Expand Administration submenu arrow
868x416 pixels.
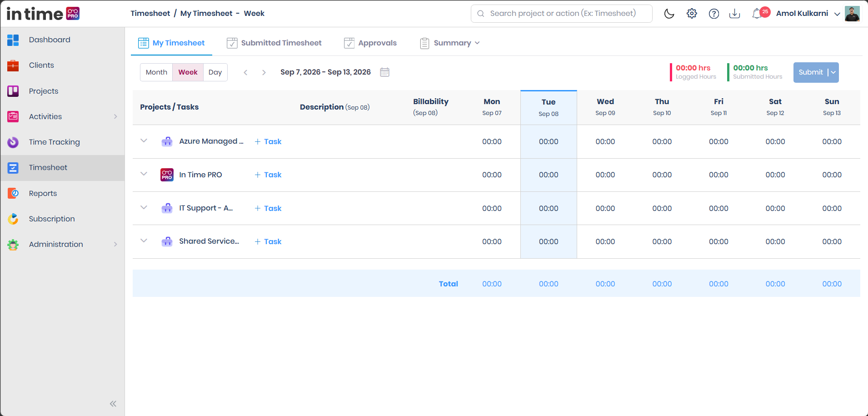click(115, 244)
